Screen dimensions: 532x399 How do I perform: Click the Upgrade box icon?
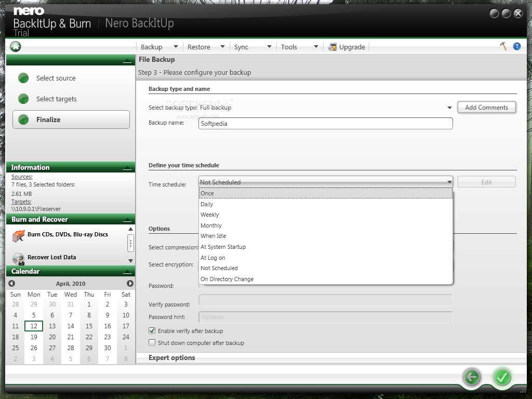point(332,47)
